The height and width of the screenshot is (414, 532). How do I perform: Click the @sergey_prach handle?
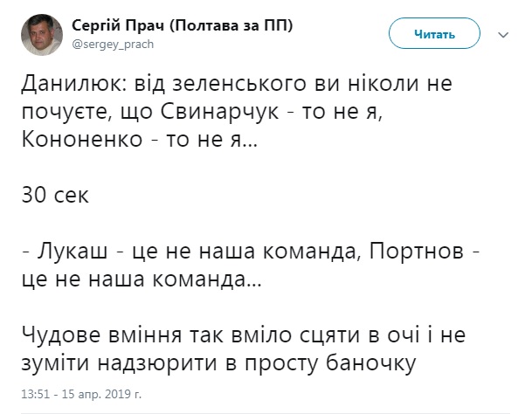[x=107, y=44]
